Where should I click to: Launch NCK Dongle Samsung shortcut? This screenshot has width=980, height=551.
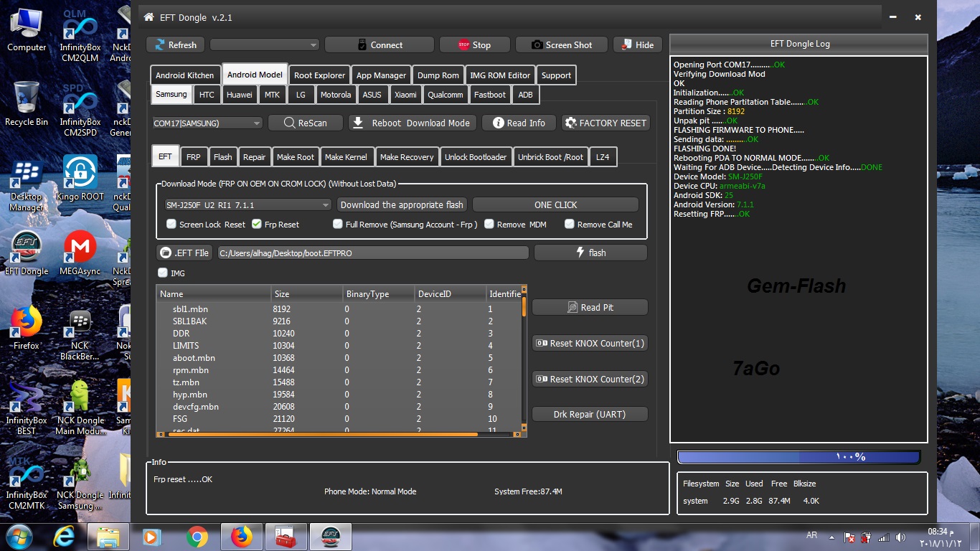point(80,484)
